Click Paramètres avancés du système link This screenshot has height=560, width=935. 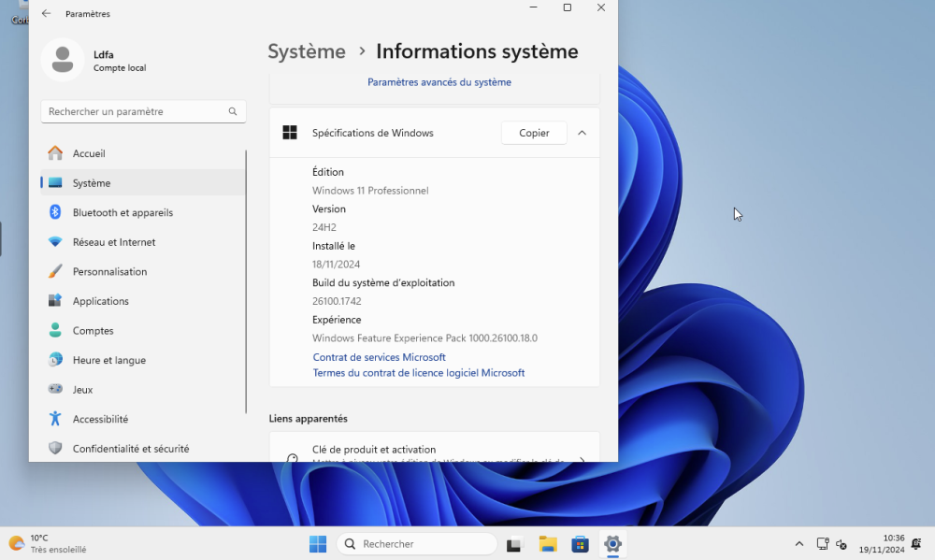[439, 82]
